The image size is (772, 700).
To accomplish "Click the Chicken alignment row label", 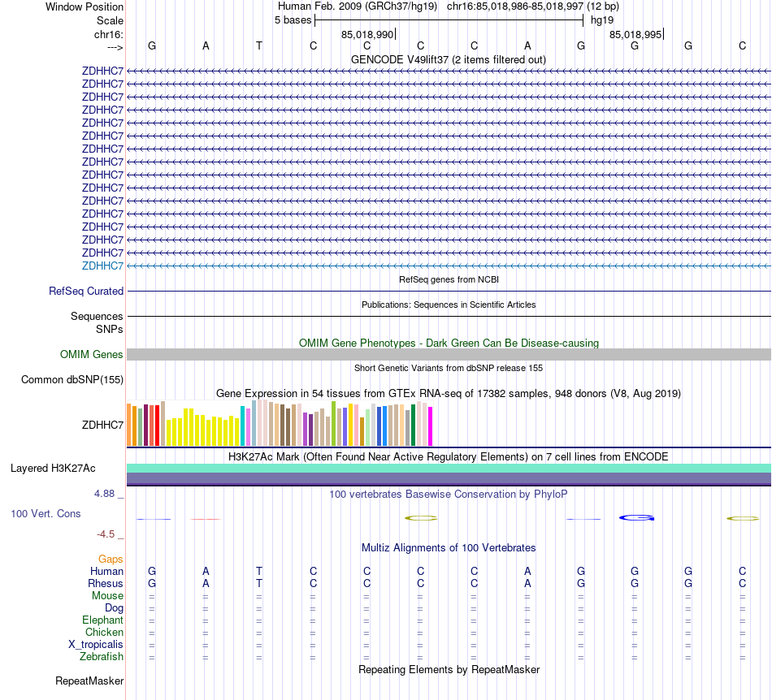I will 104,632.
